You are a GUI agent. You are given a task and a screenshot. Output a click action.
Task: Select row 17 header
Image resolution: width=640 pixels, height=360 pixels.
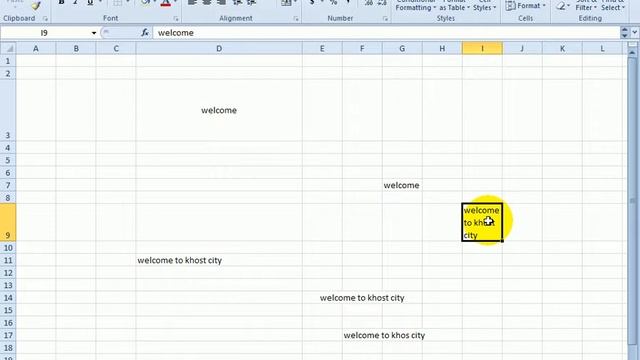tap(8, 335)
